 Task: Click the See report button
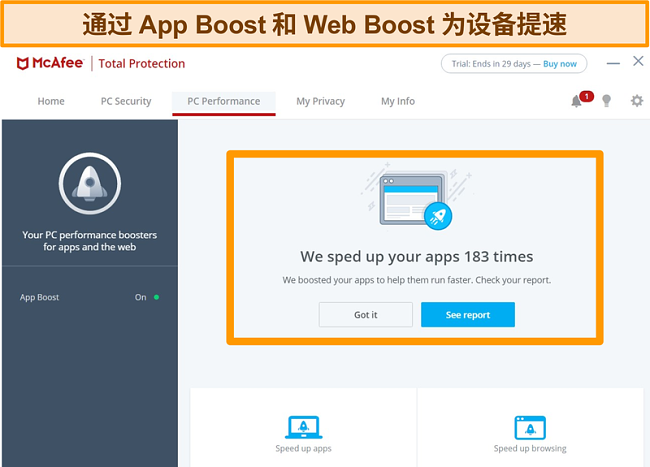(468, 315)
